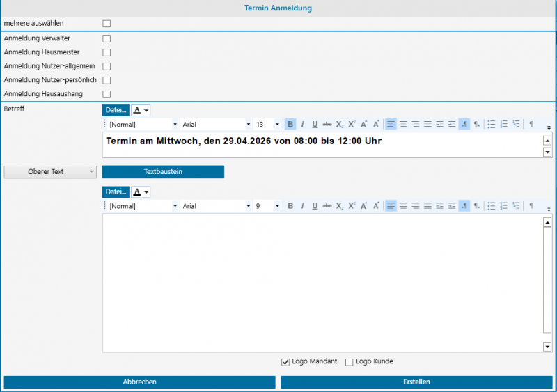Apply subscript in the Betreff toolbar

tap(340, 124)
